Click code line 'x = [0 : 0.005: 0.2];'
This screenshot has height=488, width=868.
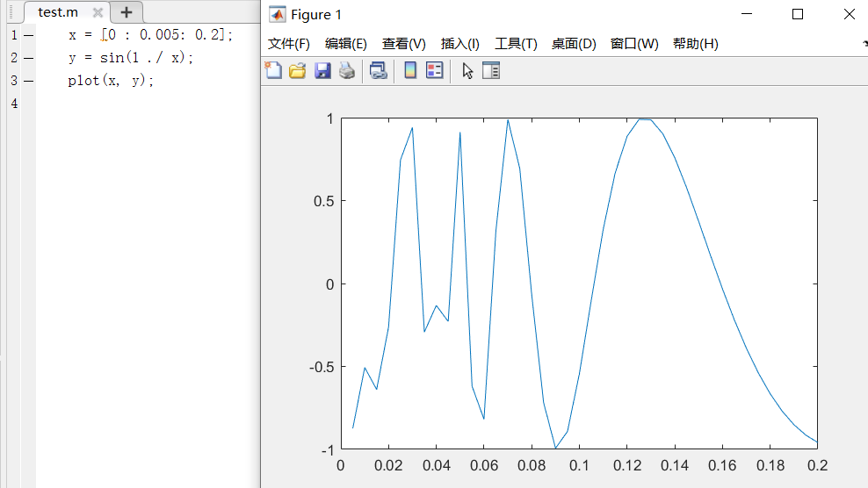point(150,35)
